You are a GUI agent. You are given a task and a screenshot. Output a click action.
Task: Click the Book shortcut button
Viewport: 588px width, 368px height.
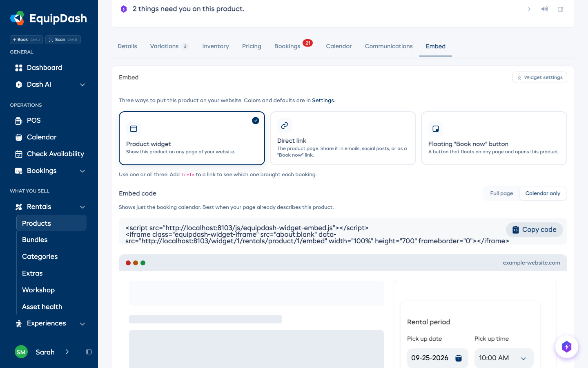(26, 40)
